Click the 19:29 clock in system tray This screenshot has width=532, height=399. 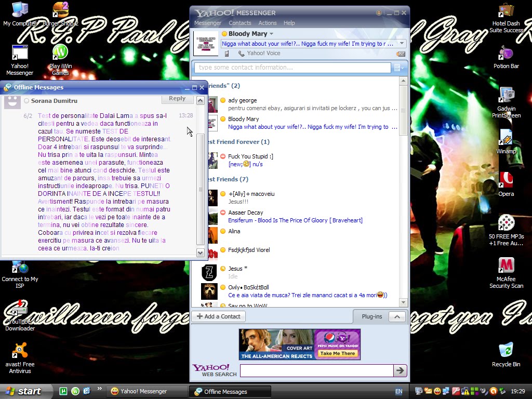(x=518, y=392)
